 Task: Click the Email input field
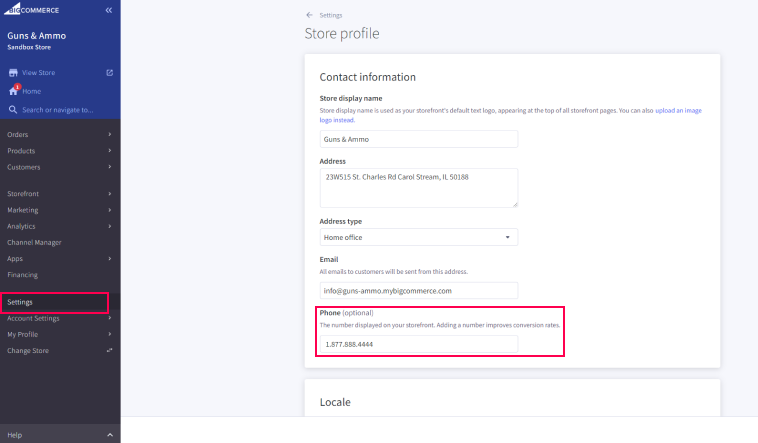(x=419, y=291)
